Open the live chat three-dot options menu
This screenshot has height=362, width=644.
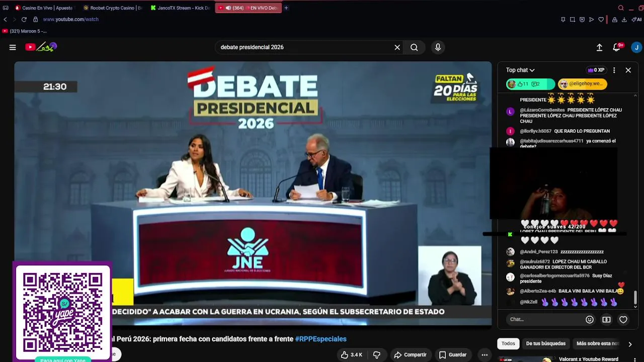(614, 70)
